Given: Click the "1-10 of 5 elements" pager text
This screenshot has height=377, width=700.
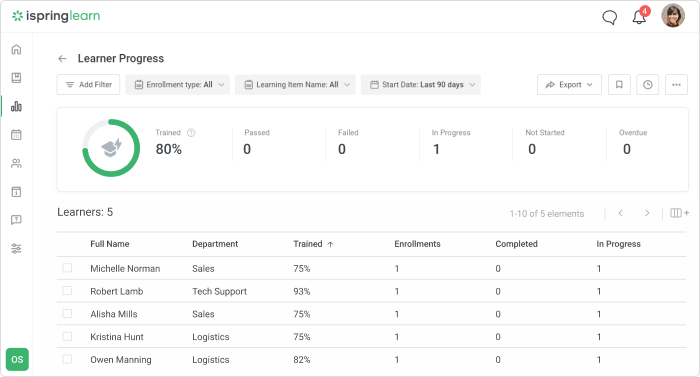Looking at the screenshot, I should click(547, 214).
